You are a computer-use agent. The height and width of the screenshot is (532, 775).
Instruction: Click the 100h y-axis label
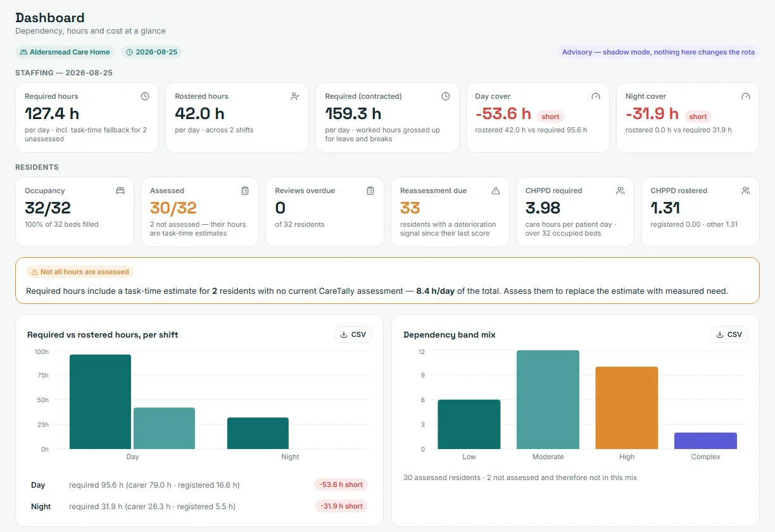point(41,351)
